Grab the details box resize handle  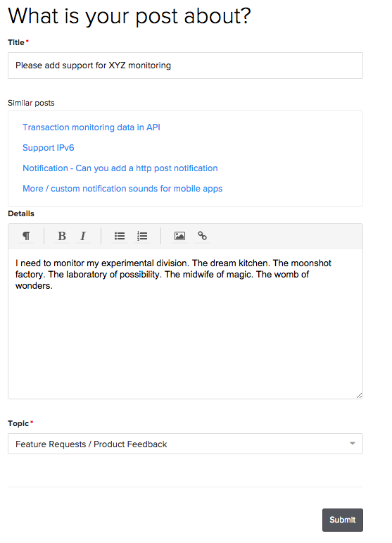click(x=359, y=395)
